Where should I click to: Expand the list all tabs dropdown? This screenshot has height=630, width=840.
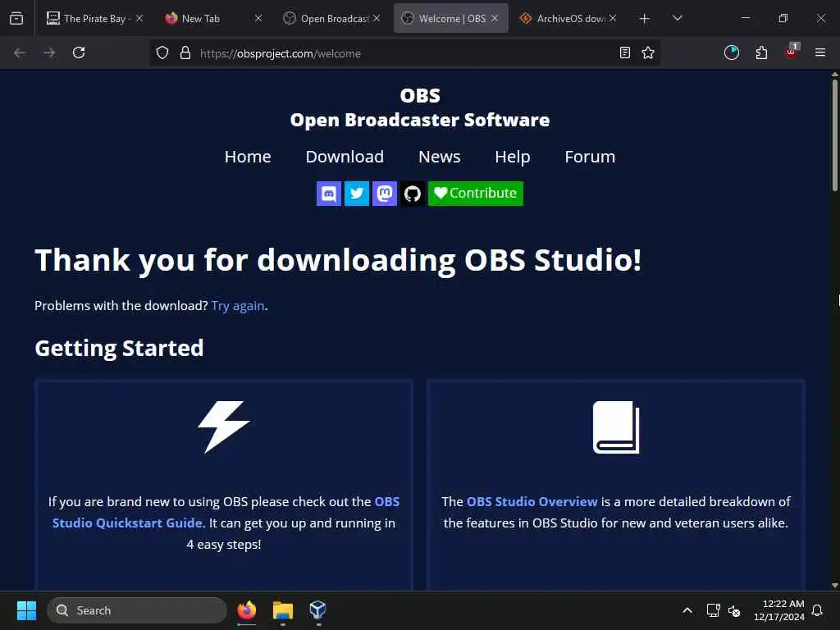point(678,18)
